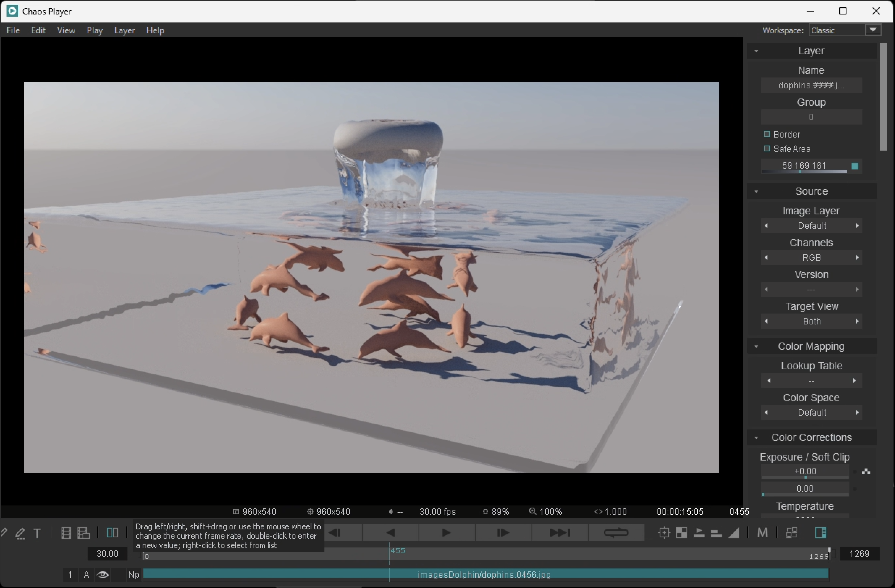Collapse the Layer section
This screenshot has width=895, height=588.
pos(756,51)
